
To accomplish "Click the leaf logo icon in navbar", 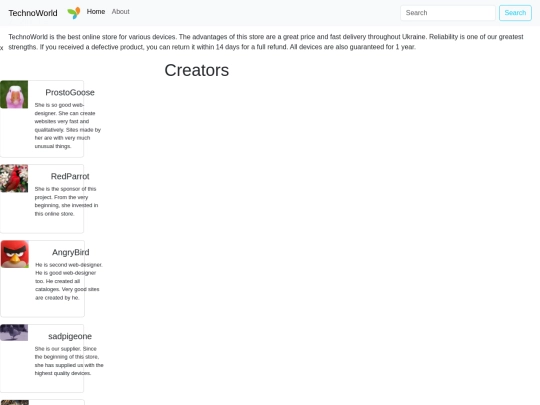I will (x=74, y=13).
